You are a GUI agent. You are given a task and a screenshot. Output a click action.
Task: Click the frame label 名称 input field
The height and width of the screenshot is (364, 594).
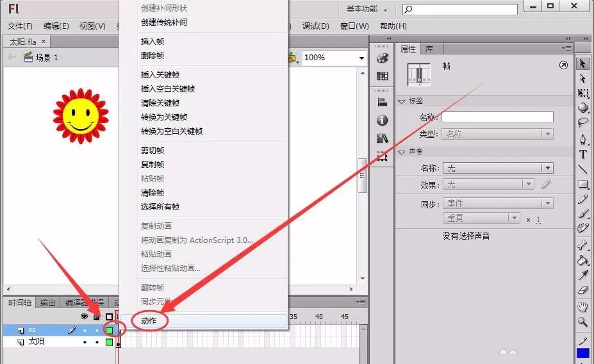(497, 117)
